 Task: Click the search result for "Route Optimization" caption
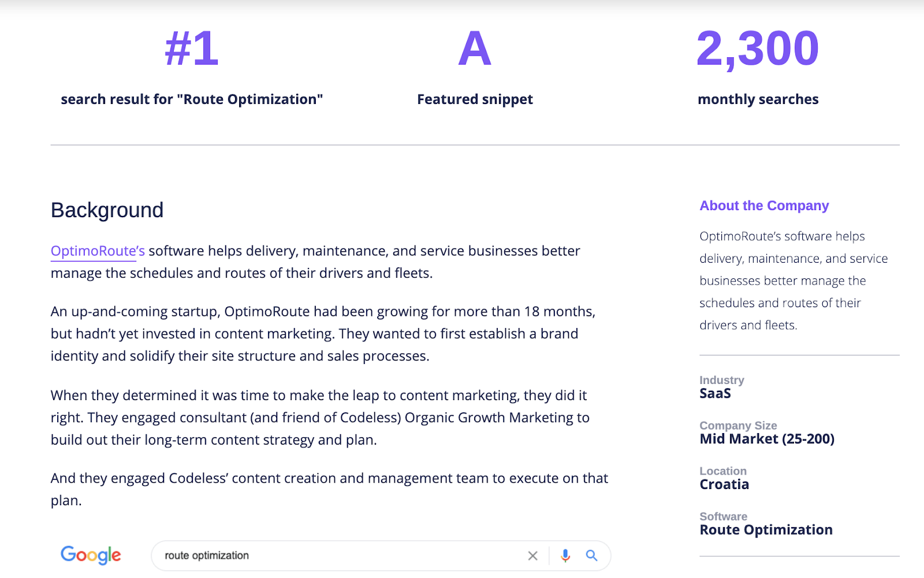(x=192, y=99)
